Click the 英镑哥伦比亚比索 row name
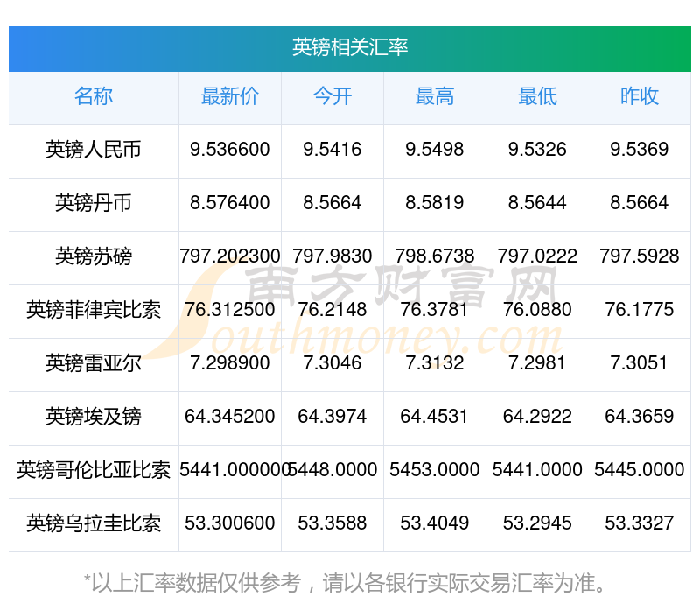The height and width of the screenshot is (611, 700). [94, 470]
